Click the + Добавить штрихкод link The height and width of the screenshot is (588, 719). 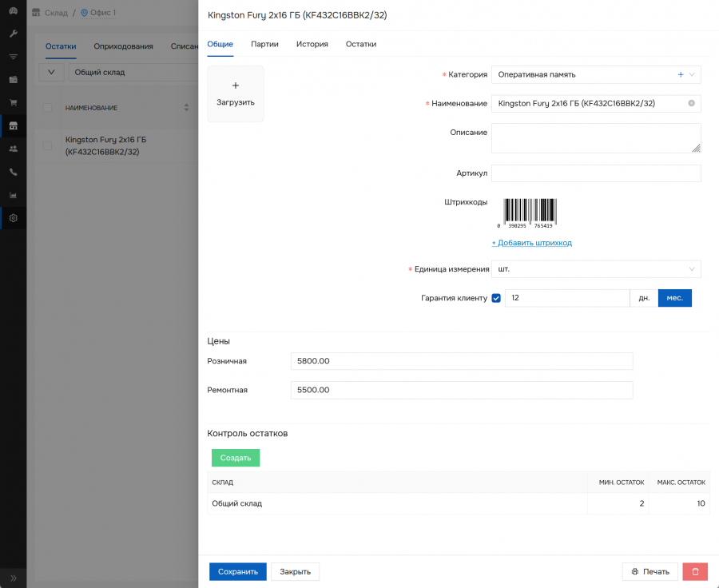click(x=532, y=243)
